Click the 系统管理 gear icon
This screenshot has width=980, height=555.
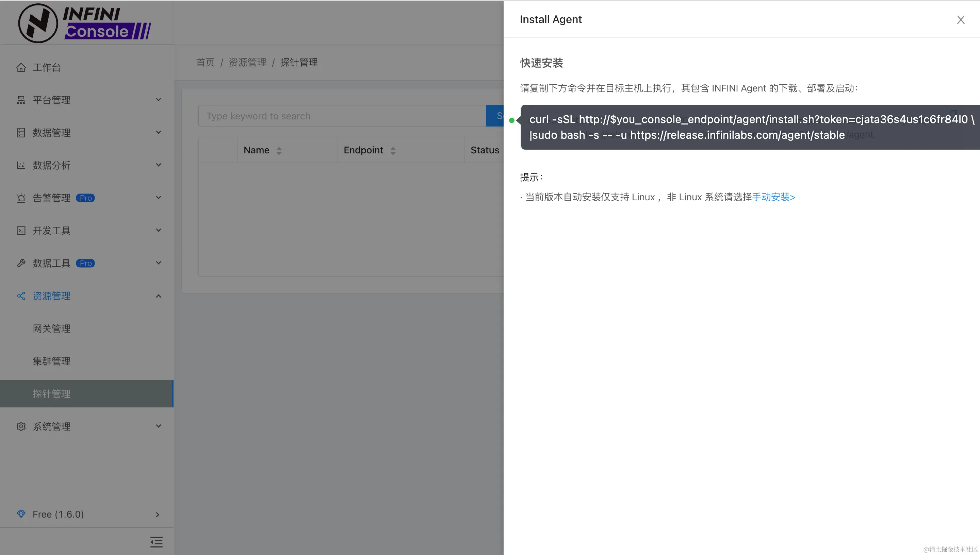click(21, 426)
